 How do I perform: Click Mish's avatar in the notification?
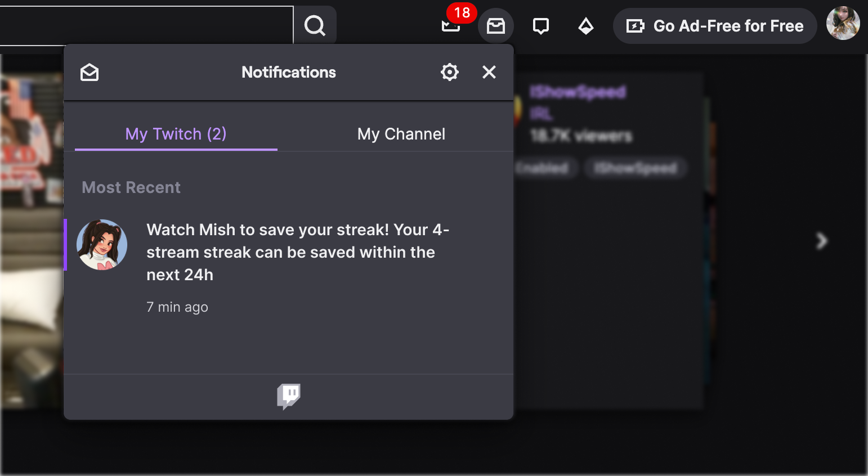coord(102,245)
